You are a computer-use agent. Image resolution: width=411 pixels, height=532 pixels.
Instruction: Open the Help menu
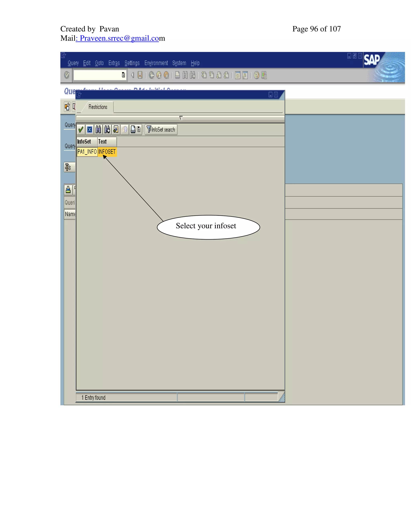click(x=195, y=63)
